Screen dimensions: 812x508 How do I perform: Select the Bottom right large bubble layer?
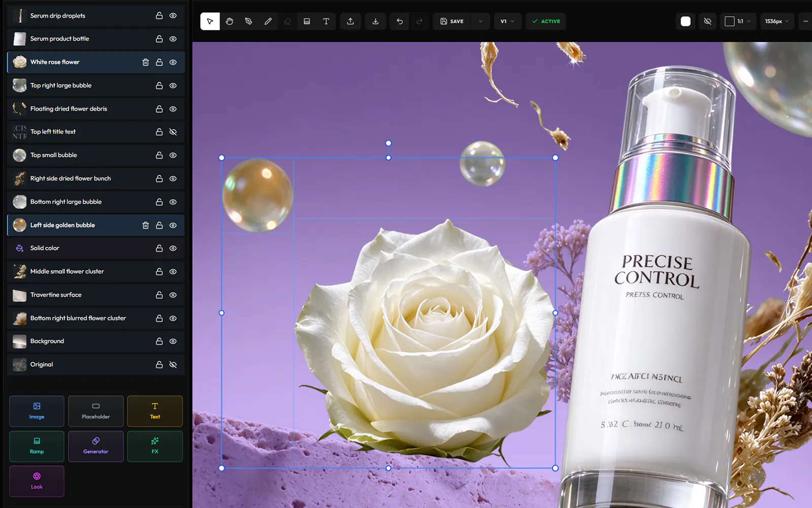[96, 202]
